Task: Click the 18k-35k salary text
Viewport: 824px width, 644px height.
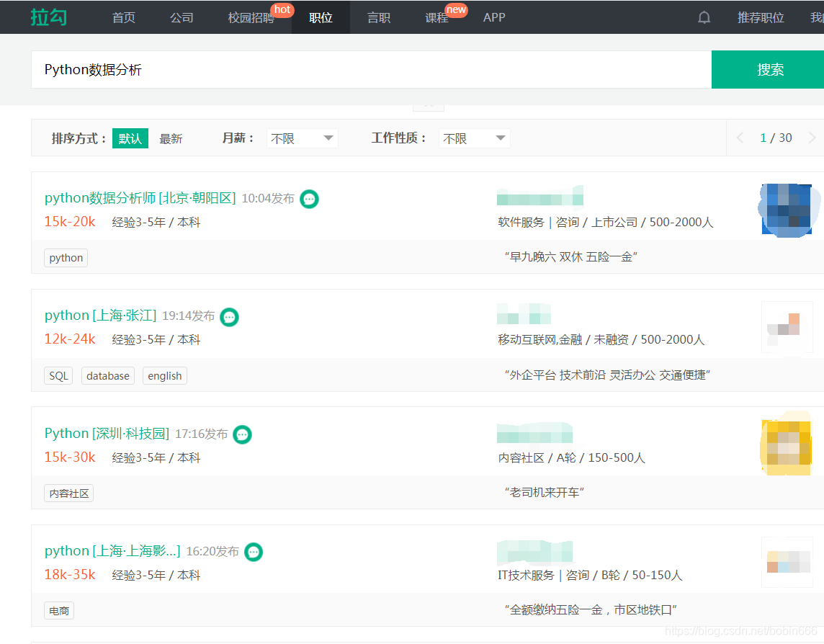Action: [70, 575]
